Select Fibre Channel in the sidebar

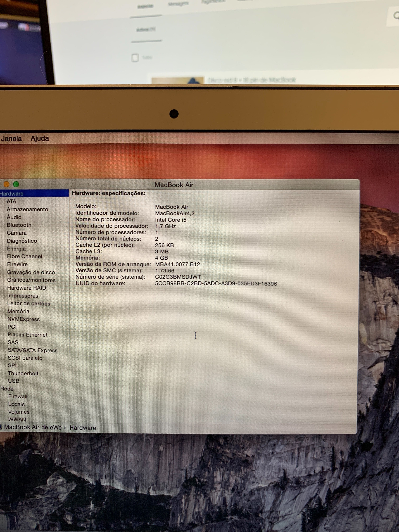point(25,256)
